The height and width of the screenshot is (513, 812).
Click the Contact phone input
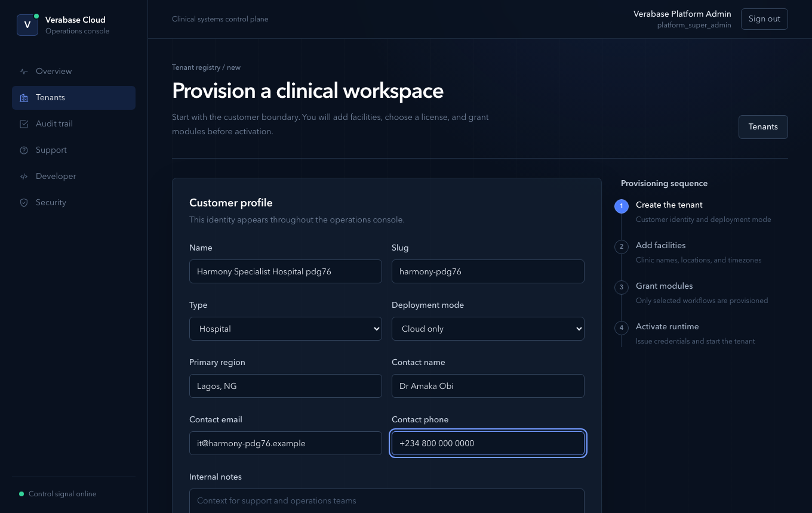(x=488, y=443)
